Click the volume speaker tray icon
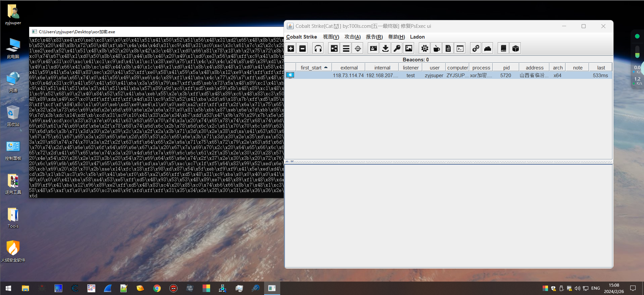This screenshot has height=295, width=644. 577,288
